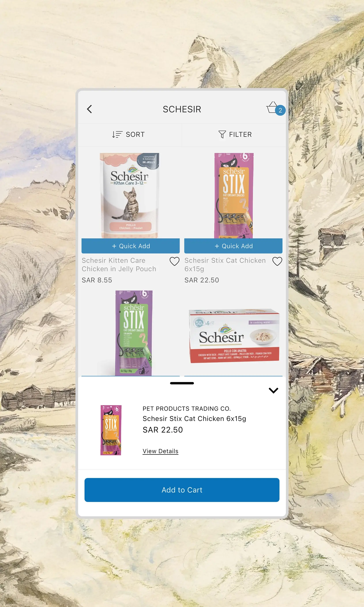Tap the Stix thumbnail in the quick add sheet

[x=111, y=430]
